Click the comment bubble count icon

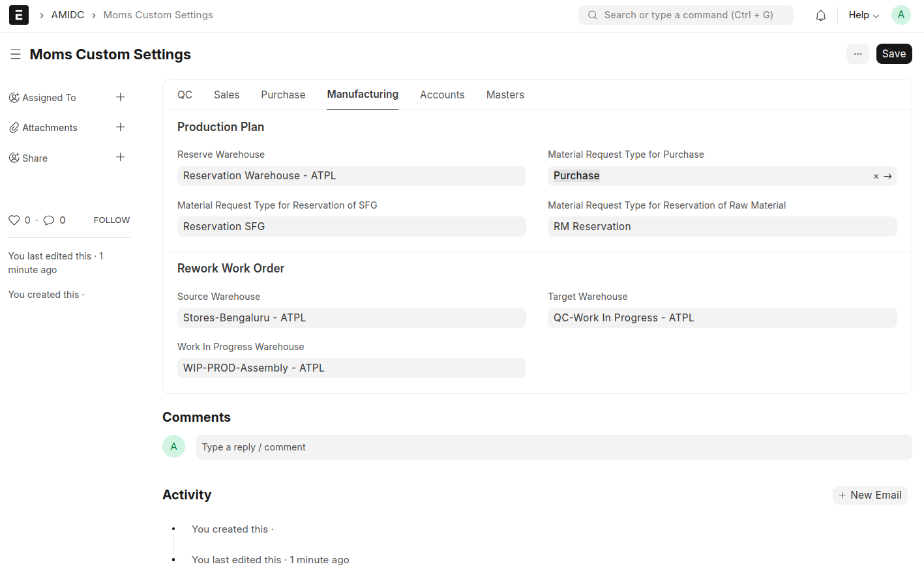[x=49, y=220]
